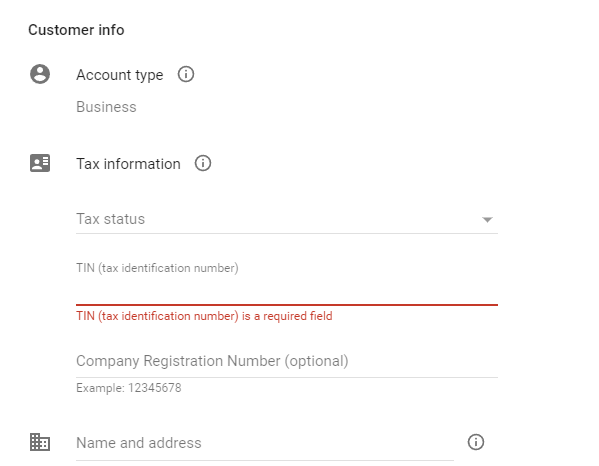Click the TIN required field error message

204,316
